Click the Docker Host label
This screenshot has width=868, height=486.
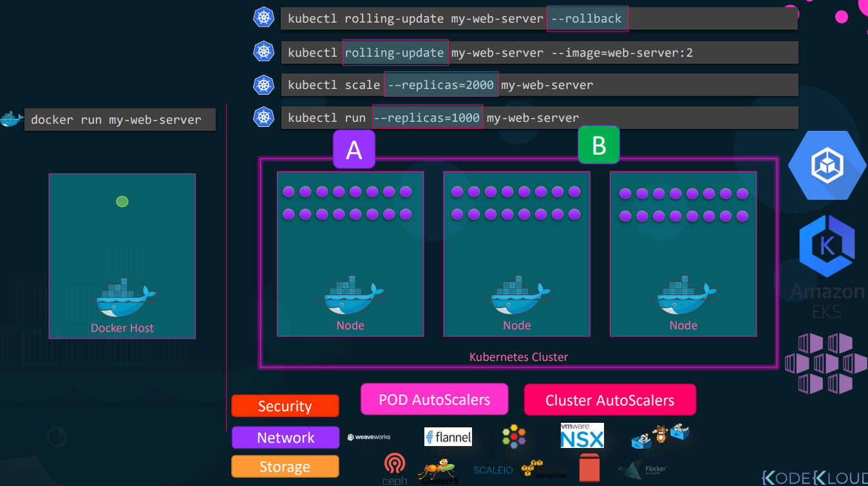[x=122, y=328]
